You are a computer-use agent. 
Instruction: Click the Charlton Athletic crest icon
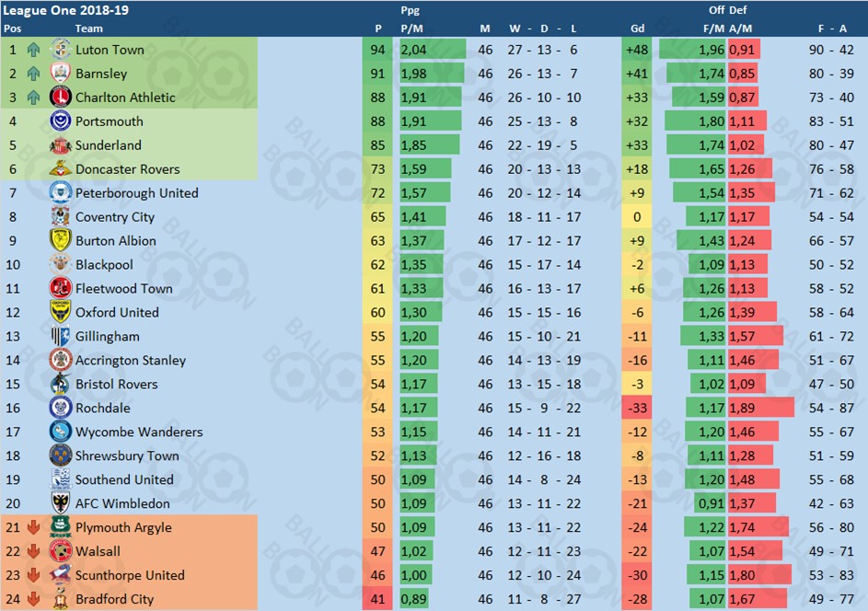pos(61,98)
